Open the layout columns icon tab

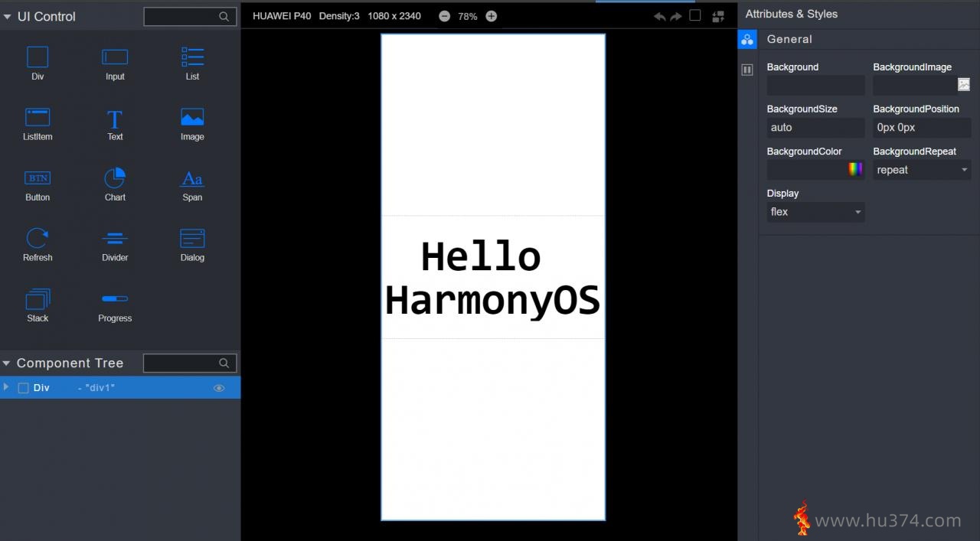point(747,70)
